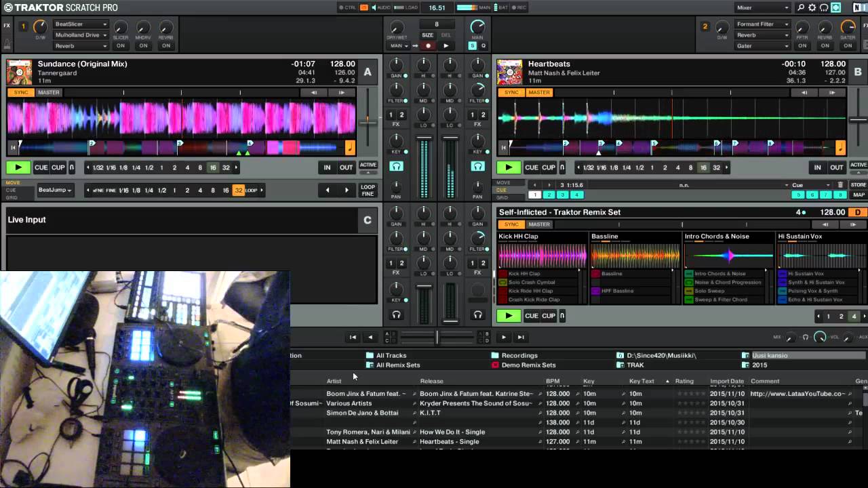Toggle fullscreen layout icon in header
This screenshot has height=488, width=868.
point(836,7)
